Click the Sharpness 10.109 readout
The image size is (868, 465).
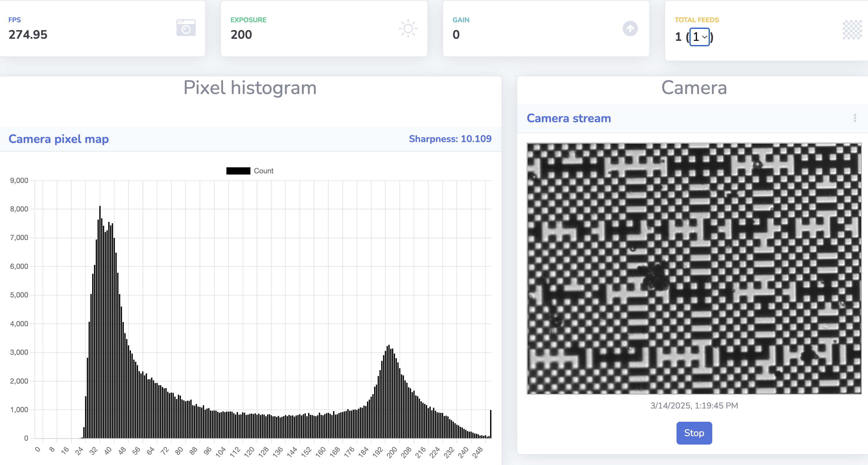tap(450, 139)
